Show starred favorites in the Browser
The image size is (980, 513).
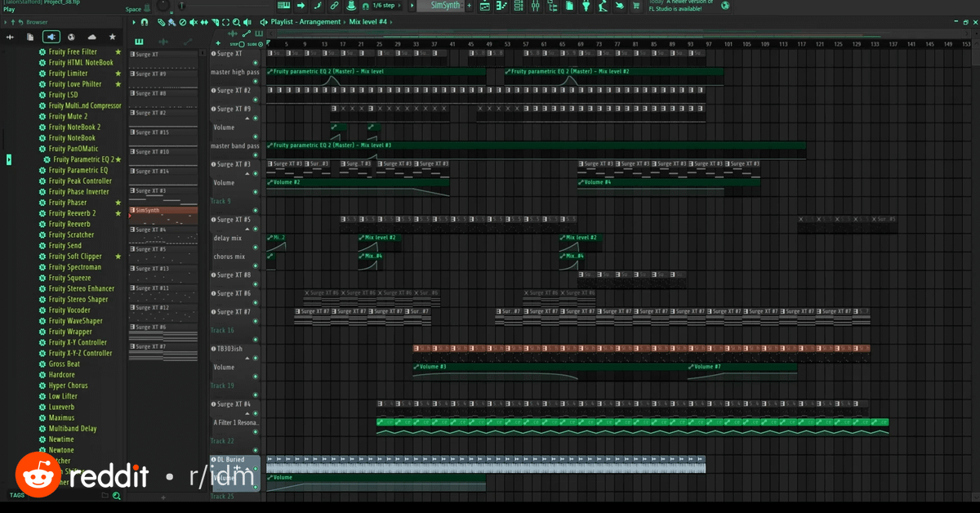(x=113, y=37)
